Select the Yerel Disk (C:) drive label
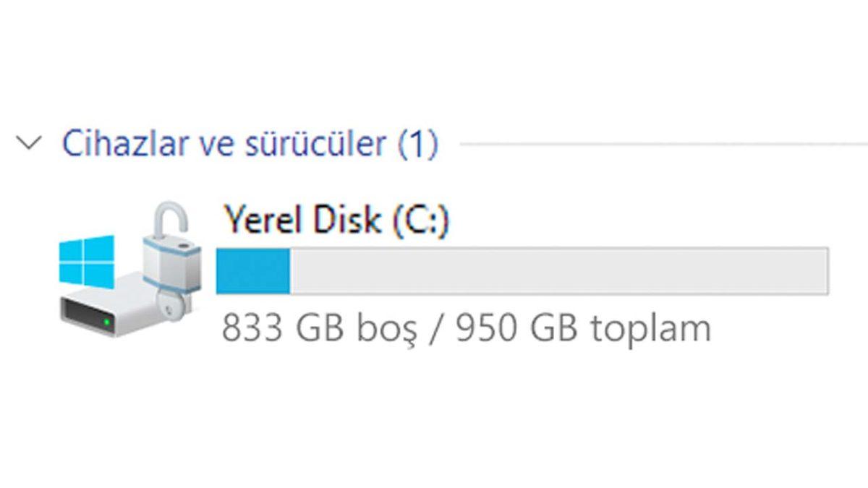868x488 pixels. pyautogui.click(x=336, y=219)
